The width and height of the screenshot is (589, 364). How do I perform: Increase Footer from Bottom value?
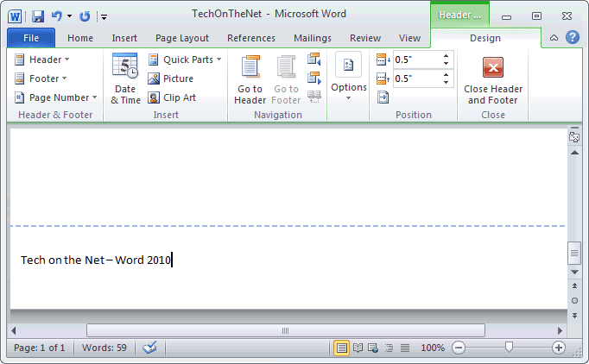446,75
